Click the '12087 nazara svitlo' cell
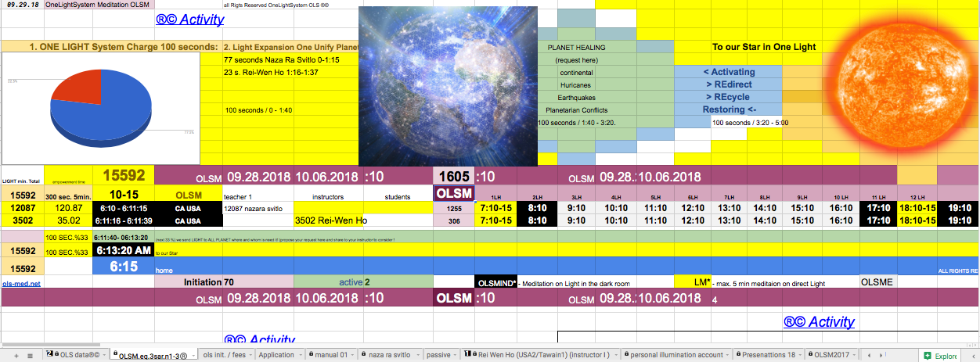This screenshot has height=362, width=980. click(258, 209)
